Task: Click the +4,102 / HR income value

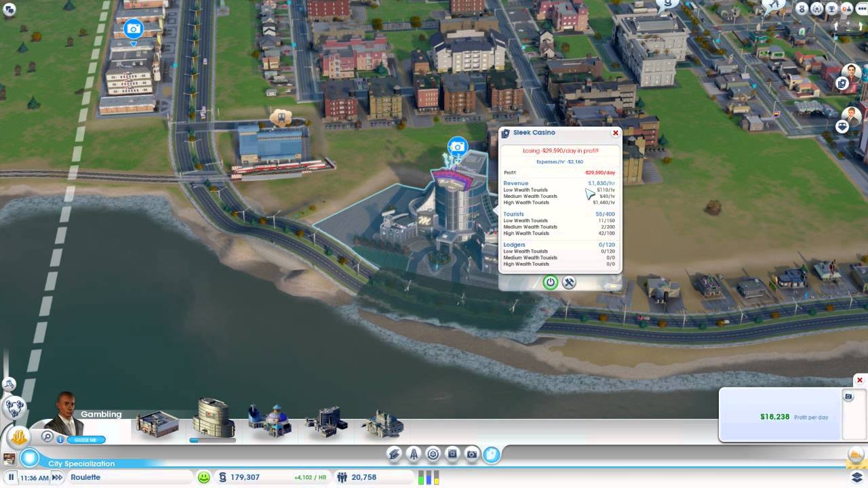Action: 310,477
